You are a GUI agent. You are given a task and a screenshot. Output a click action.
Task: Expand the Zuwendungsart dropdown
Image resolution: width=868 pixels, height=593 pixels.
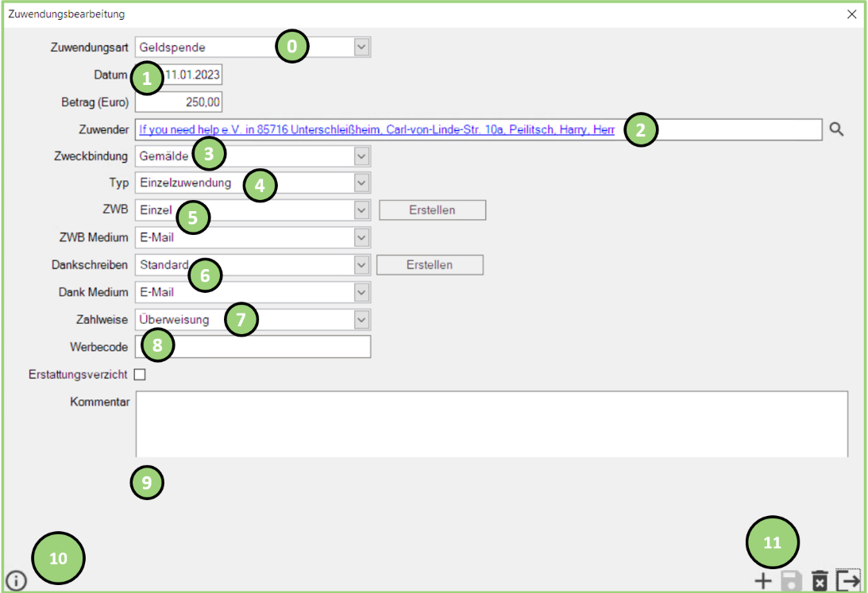361,48
